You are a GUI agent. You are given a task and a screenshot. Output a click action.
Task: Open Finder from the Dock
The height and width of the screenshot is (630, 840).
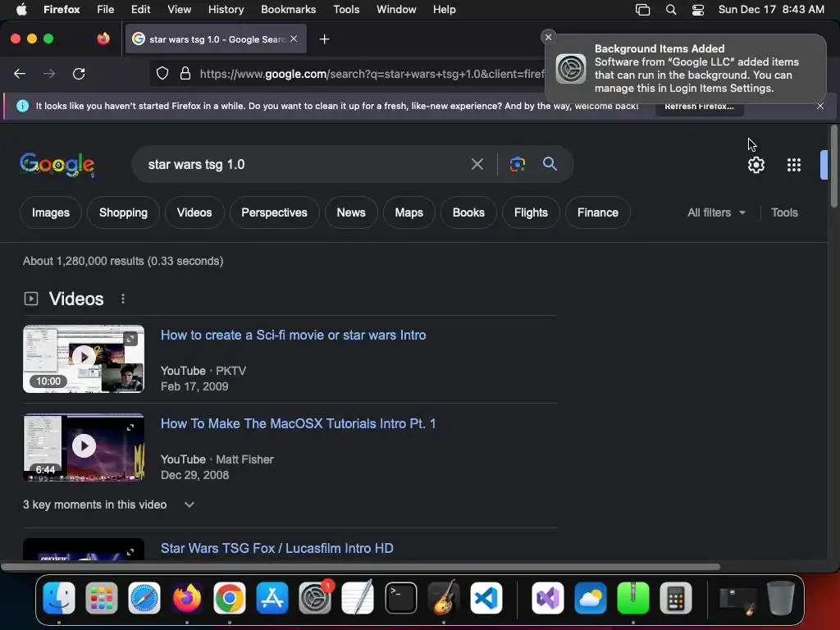[59, 598]
